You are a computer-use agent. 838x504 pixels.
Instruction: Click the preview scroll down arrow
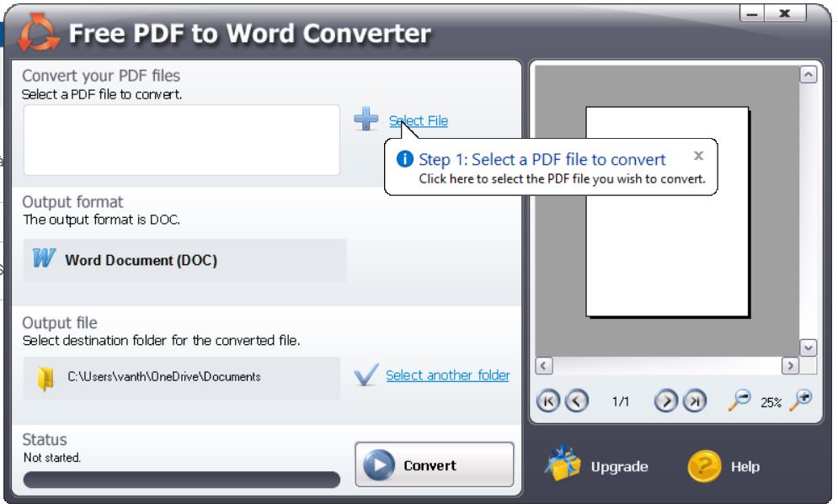point(808,347)
